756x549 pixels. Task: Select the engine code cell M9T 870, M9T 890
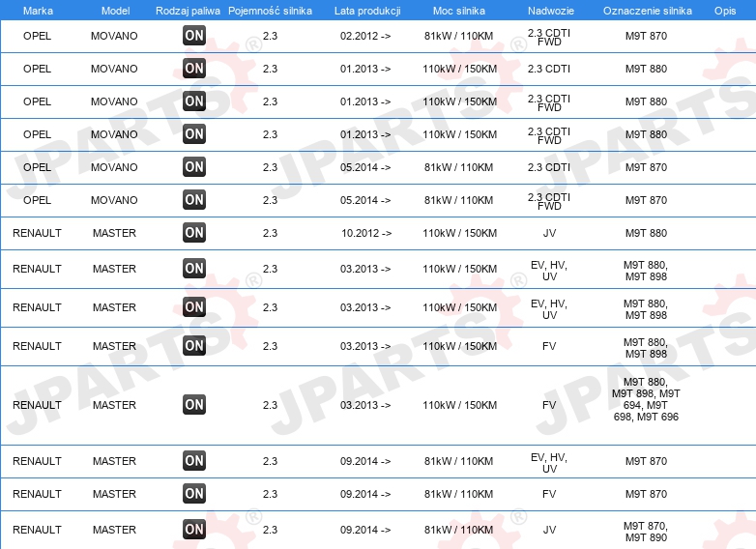click(646, 532)
